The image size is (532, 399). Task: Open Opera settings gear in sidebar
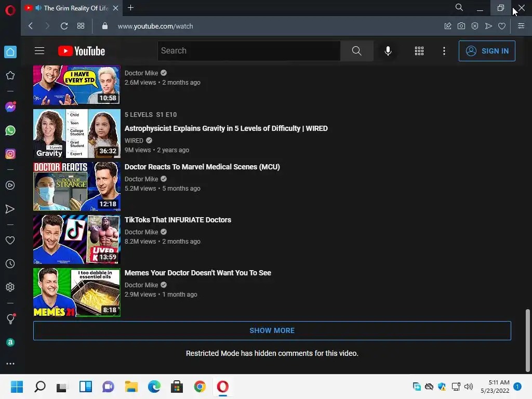click(x=10, y=287)
